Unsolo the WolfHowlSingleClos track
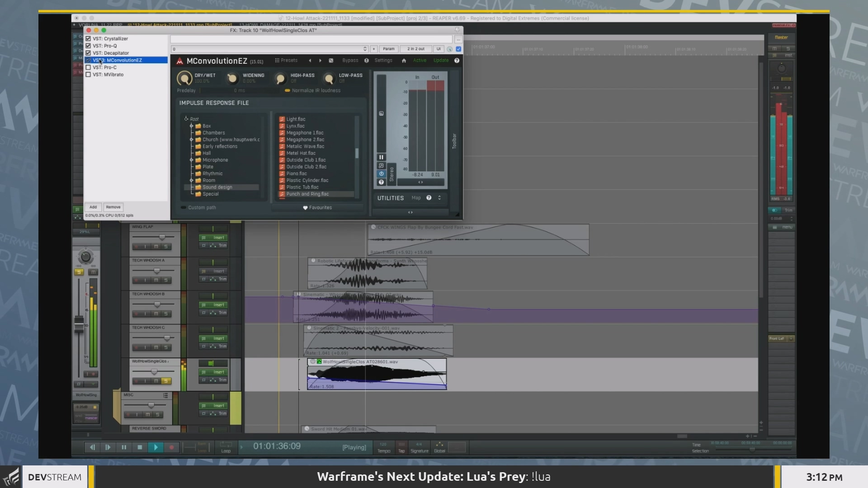 click(x=166, y=381)
